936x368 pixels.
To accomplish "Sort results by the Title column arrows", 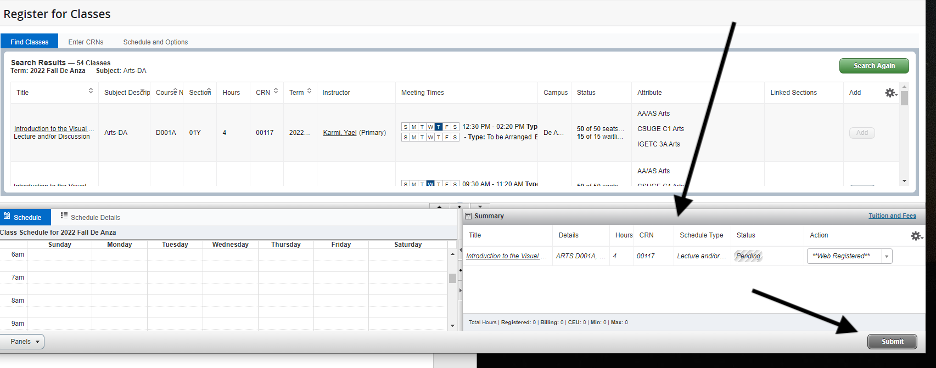I will pyautogui.click(x=91, y=91).
